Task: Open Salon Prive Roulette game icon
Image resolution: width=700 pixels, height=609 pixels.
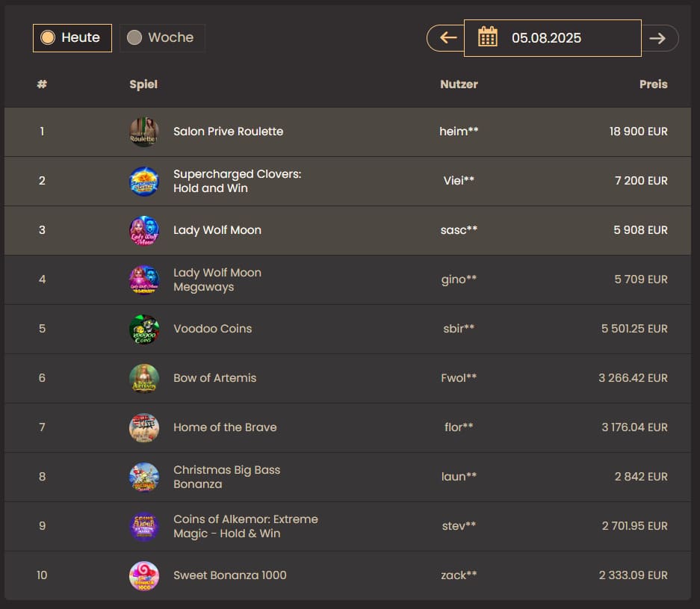Action: (x=143, y=132)
